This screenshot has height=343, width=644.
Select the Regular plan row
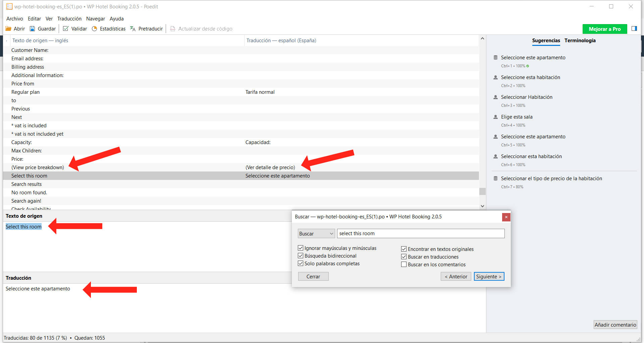click(x=241, y=92)
